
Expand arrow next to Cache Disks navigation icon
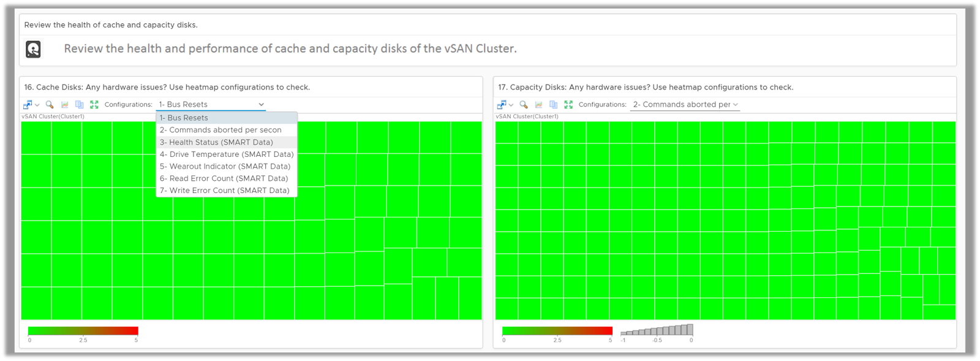click(x=37, y=105)
